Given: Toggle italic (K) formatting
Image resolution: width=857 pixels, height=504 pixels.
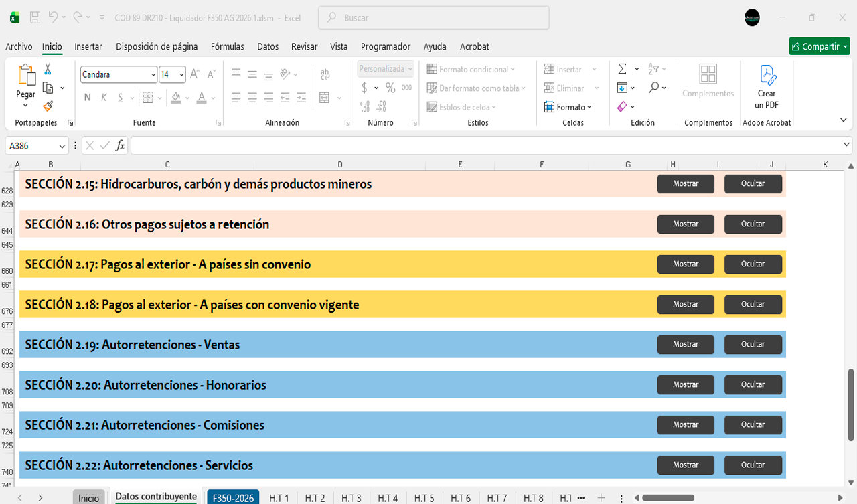Looking at the screenshot, I should [104, 98].
